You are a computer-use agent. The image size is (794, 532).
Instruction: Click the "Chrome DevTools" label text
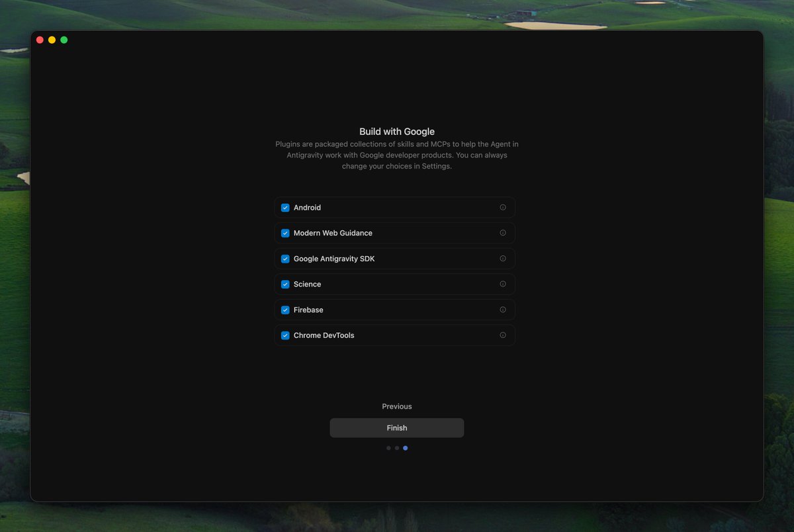(324, 335)
